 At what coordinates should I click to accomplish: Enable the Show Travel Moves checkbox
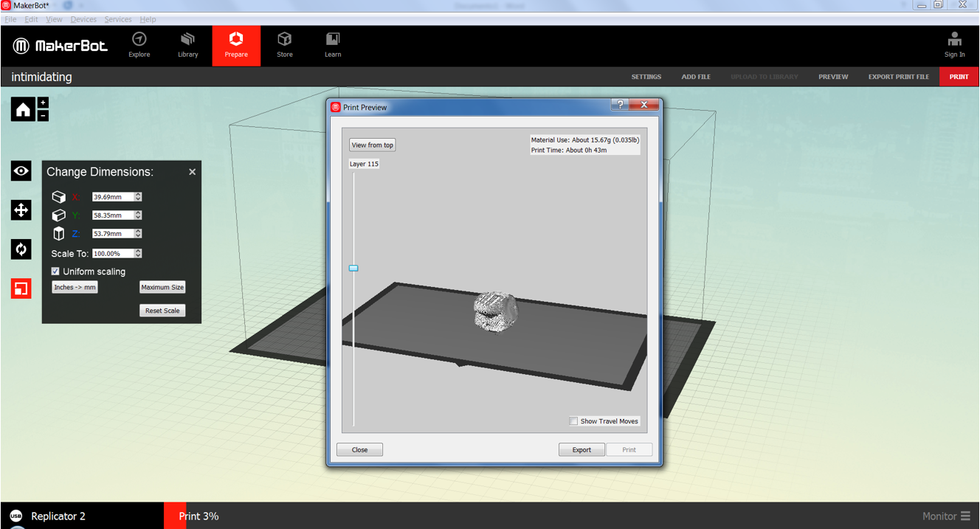coord(573,421)
